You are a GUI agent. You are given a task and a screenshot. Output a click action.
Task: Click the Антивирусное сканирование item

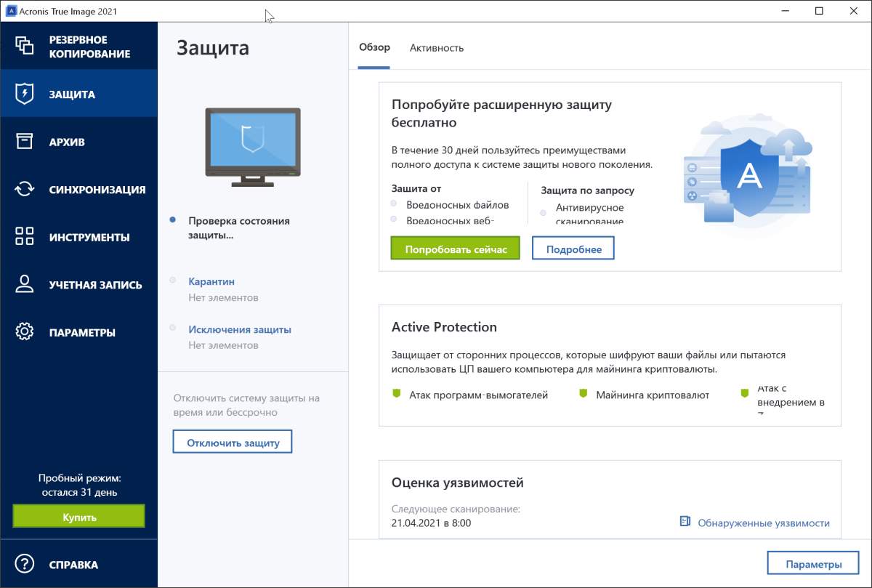pos(589,214)
